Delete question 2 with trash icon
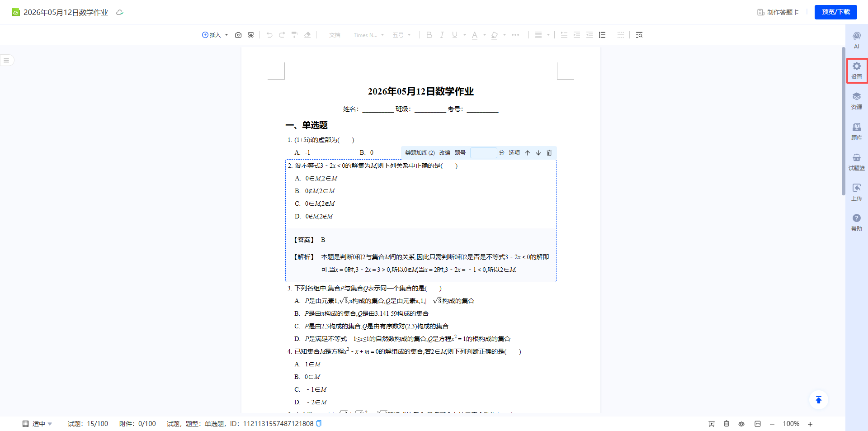The width and height of the screenshot is (868, 431). point(549,153)
